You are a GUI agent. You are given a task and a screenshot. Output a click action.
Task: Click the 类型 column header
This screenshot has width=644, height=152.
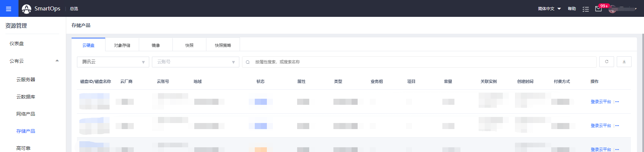pos(338,82)
